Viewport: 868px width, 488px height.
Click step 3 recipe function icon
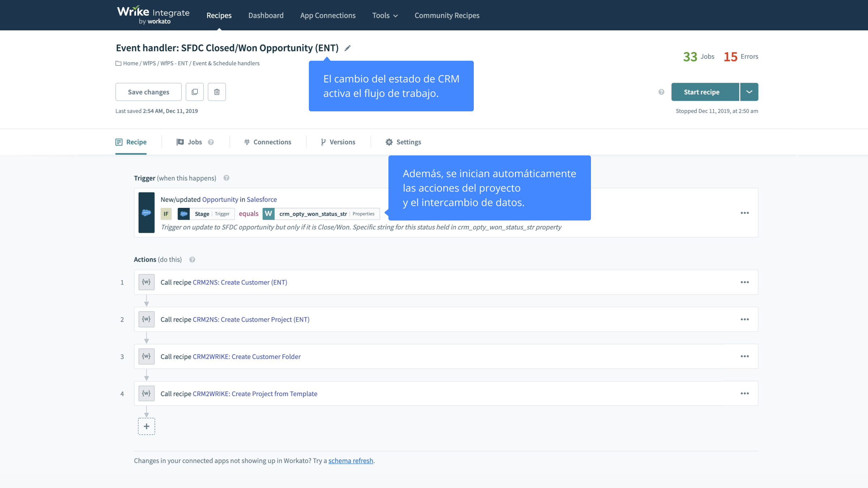point(146,356)
